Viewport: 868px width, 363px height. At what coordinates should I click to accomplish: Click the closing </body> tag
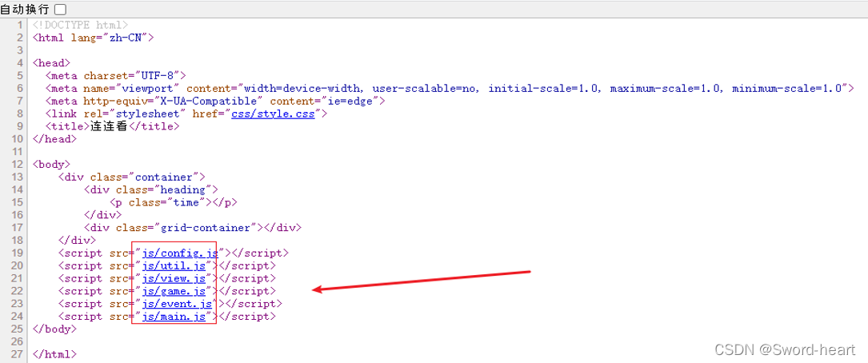(54, 329)
